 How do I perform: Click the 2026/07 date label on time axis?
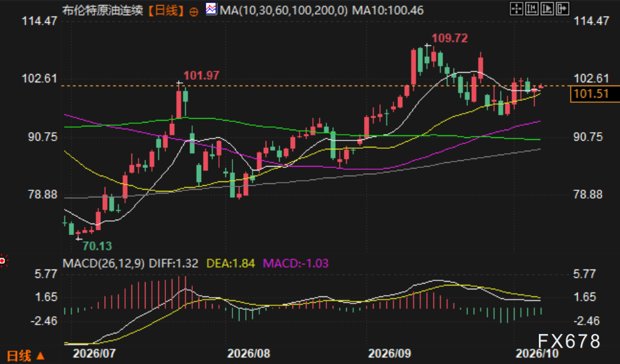pos(94,353)
